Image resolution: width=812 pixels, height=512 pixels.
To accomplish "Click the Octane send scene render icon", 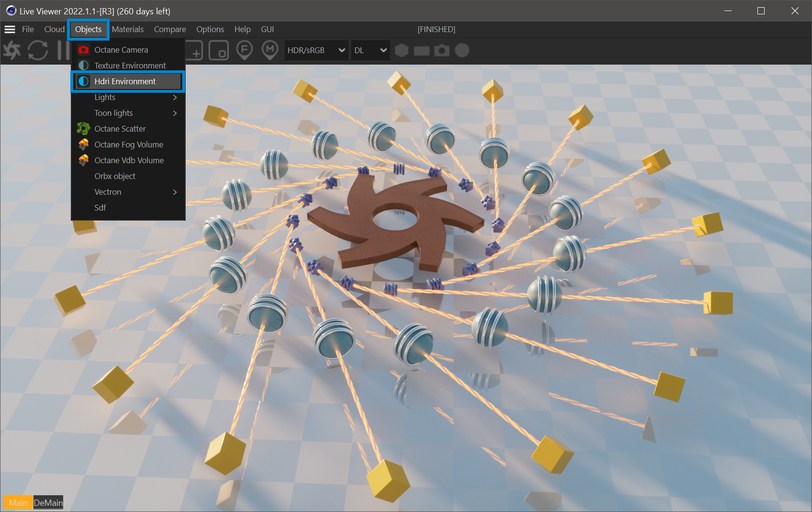I will pos(12,50).
